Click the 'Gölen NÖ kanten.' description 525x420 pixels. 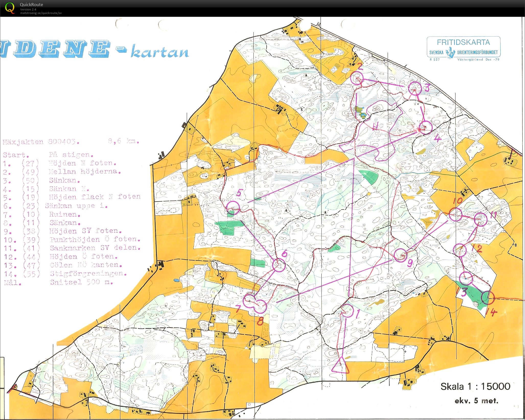pos(86,265)
